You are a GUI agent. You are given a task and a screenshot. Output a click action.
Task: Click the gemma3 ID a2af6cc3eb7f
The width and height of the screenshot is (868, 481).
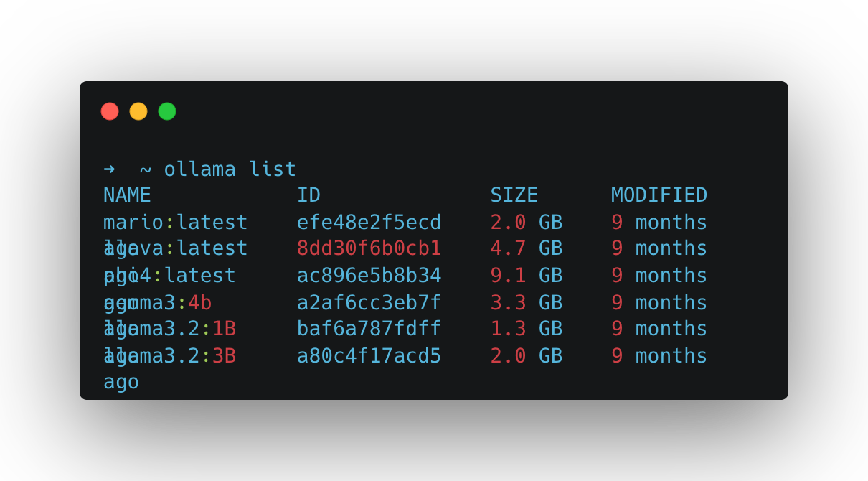point(369,303)
